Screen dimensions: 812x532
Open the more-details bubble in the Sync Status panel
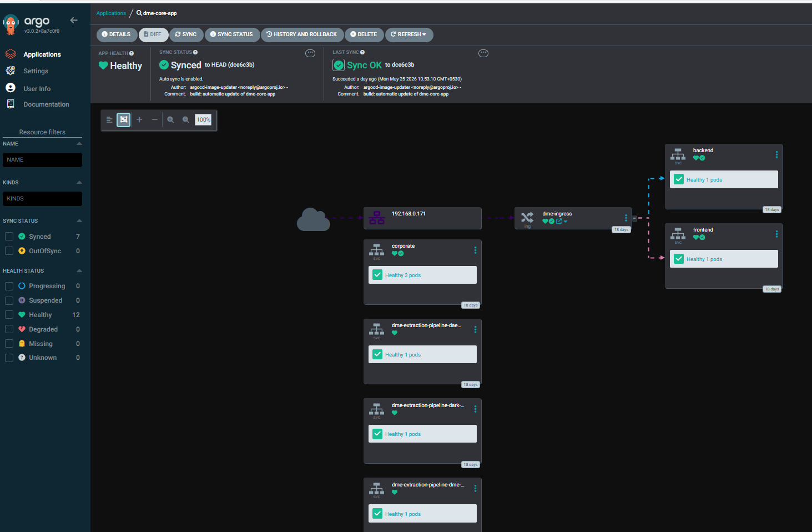310,53
